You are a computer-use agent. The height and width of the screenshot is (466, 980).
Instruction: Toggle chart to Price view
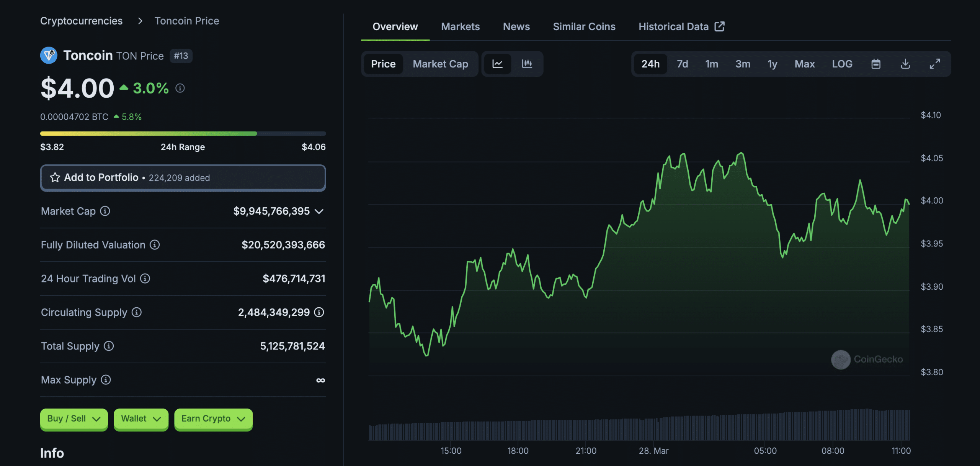click(x=383, y=64)
